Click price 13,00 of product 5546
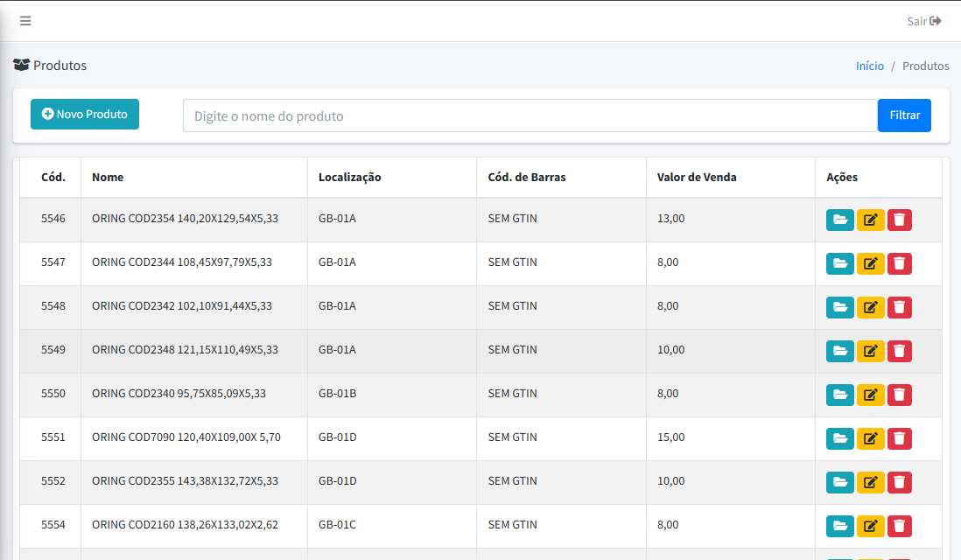Image resolution: width=961 pixels, height=560 pixels. point(670,218)
